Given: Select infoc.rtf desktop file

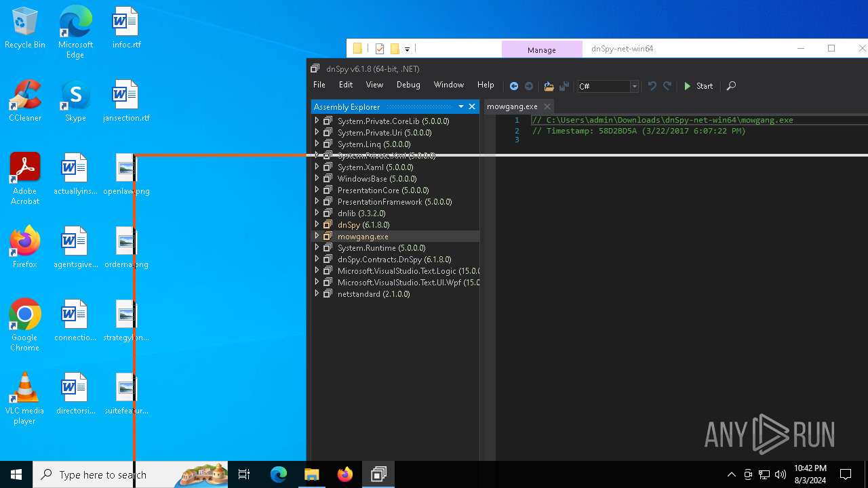Looking at the screenshot, I should [x=126, y=28].
